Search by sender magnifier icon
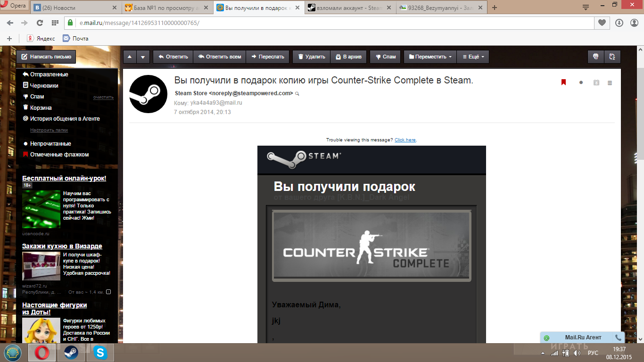The height and width of the screenshot is (362, 644). (297, 94)
